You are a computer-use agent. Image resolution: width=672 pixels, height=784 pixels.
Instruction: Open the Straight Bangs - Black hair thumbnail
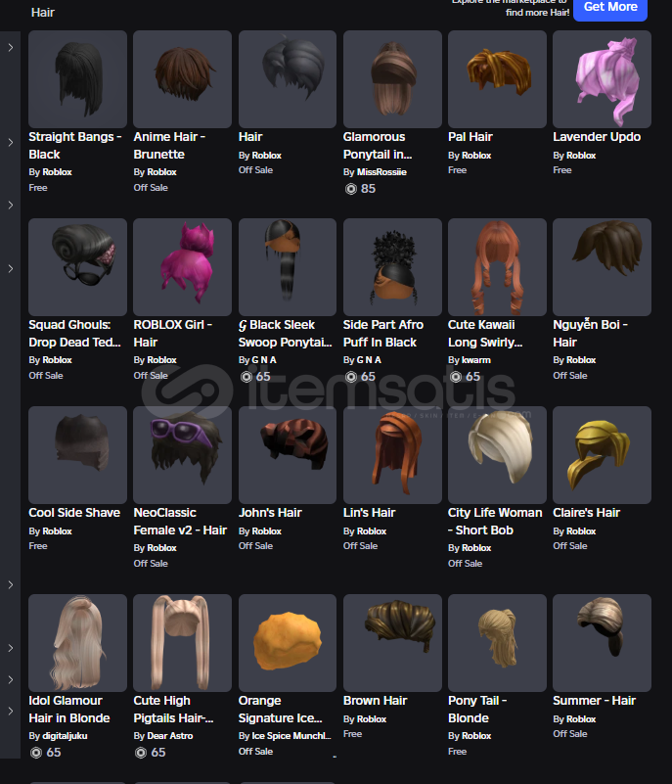click(x=78, y=79)
